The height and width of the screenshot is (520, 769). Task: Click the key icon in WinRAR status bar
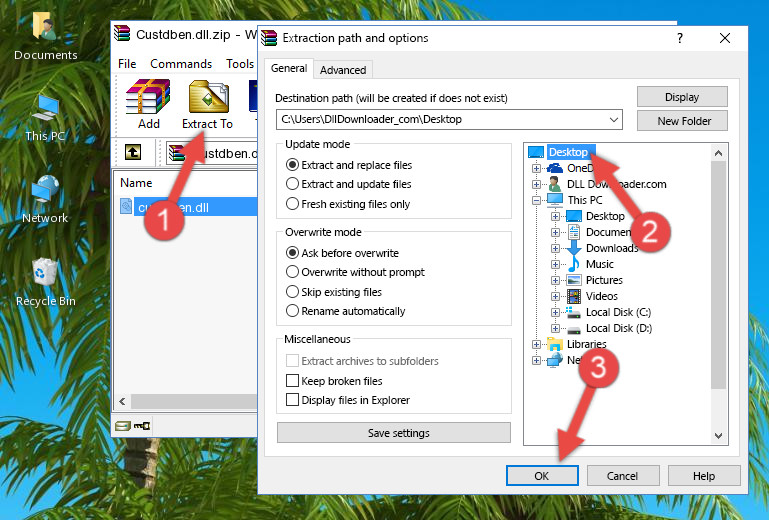pos(142,426)
